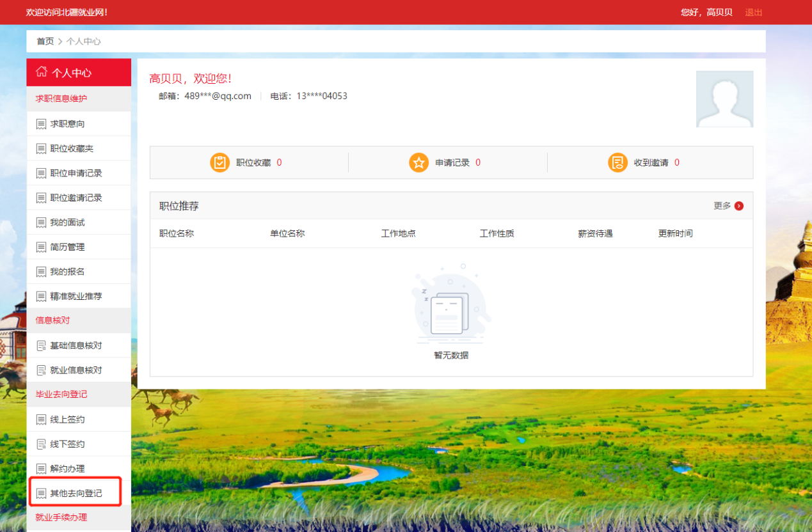This screenshot has width=812, height=532.
Task: Click the home icon beside 个人中心
Action: pyautogui.click(x=42, y=72)
